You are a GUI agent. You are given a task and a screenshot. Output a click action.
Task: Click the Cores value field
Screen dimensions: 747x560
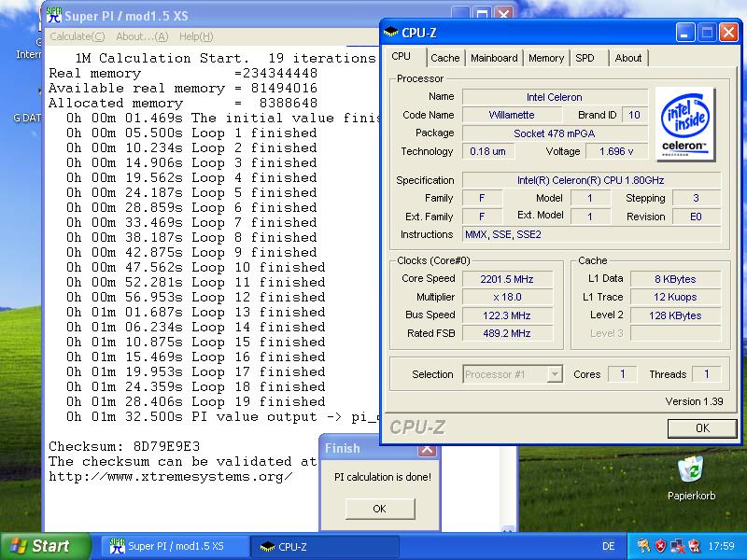click(x=622, y=374)
